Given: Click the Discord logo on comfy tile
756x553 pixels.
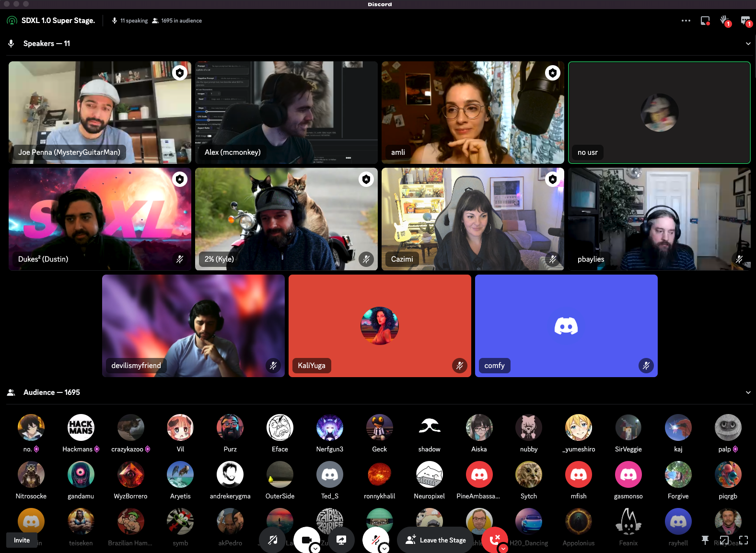Looking at the screenshot, I should tap(566, 326).
